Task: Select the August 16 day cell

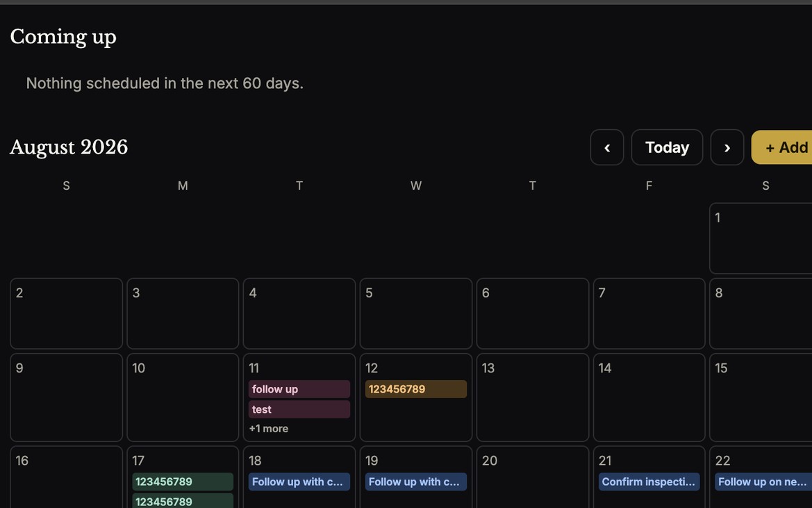Action: 66,477
